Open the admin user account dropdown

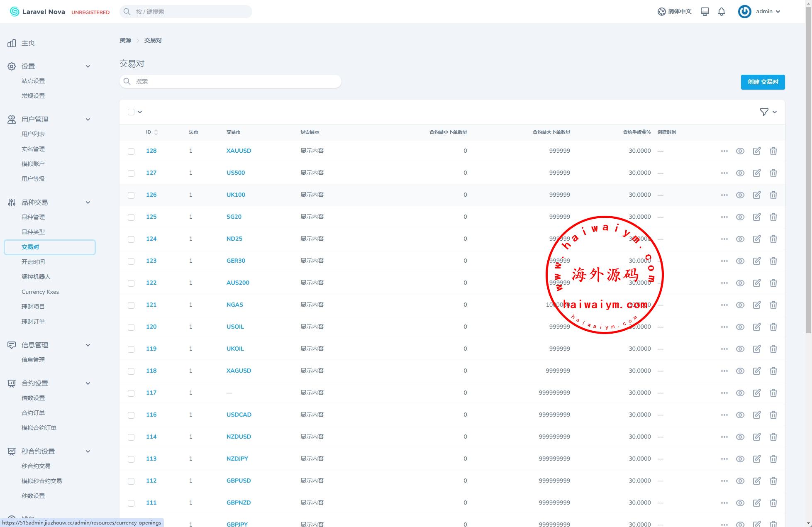coord(760,12)
